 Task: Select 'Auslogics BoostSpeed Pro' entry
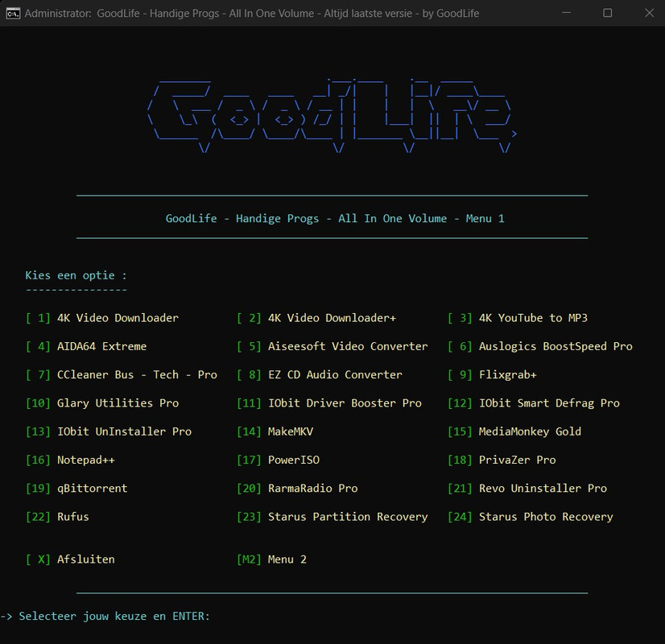click(x=540, y=346)
